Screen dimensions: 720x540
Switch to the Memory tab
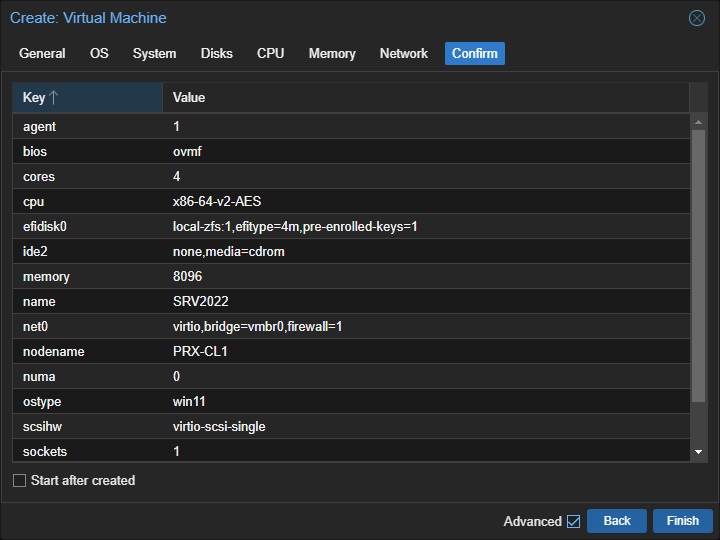[332, 53]
